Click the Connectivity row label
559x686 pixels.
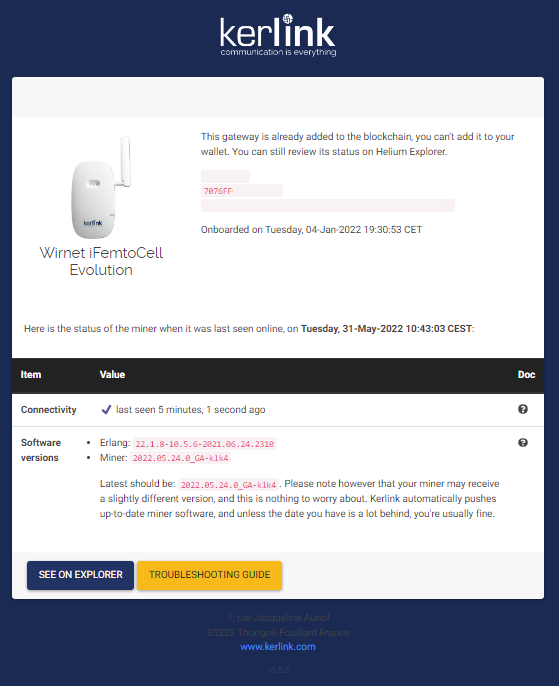coord(49,410)
